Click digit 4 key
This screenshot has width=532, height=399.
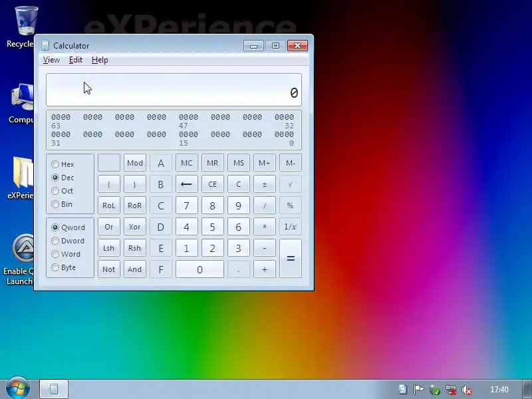(187, 227)
